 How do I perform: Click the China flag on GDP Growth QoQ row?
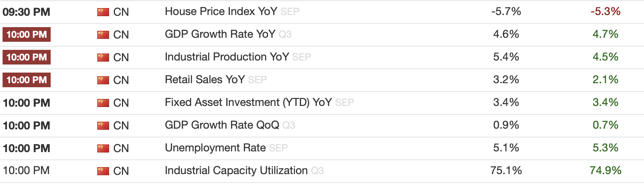103,126
